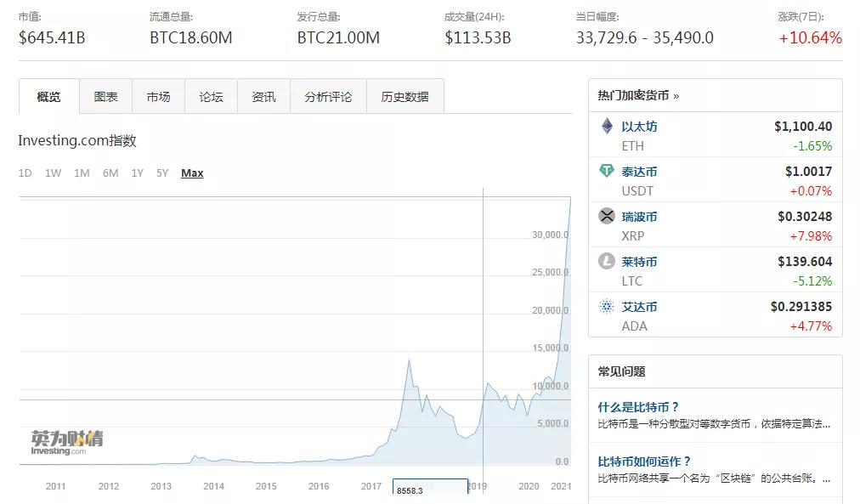Click the LTC price $139.604
This screenshot has height=504, width=860.
tap(805, 261)
